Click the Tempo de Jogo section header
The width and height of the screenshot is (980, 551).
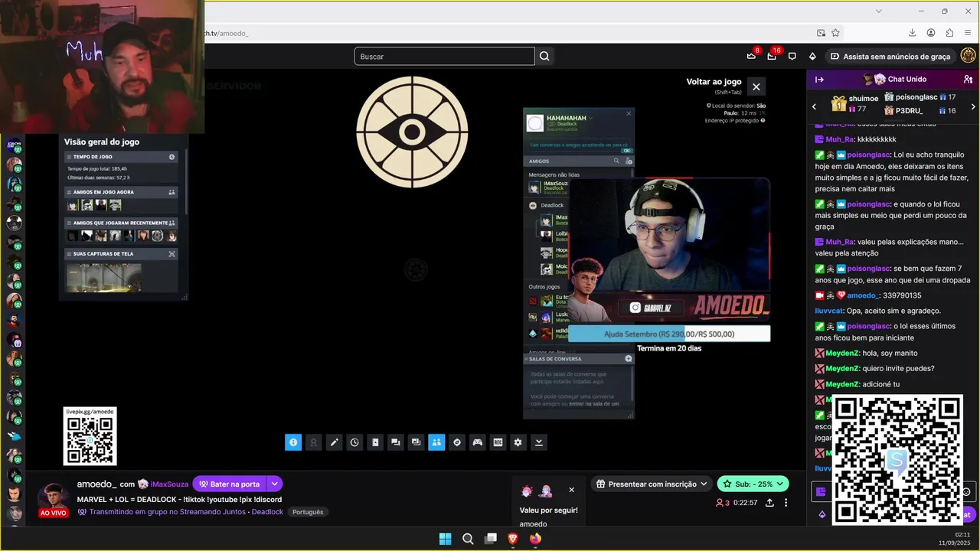(121, 157)
